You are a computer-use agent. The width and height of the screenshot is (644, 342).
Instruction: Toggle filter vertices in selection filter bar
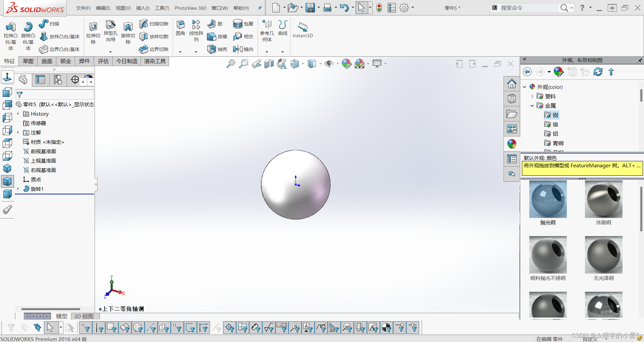click(86, 328)
